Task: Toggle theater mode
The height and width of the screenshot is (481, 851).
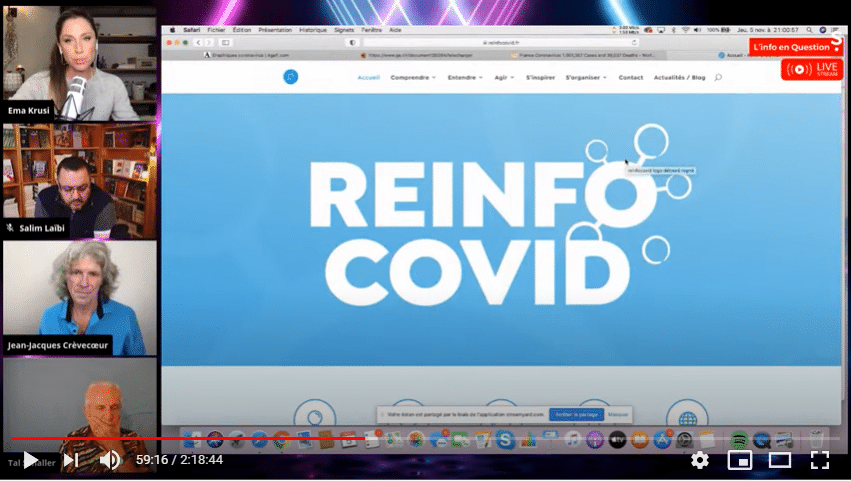Action: [x=779, y=460]
